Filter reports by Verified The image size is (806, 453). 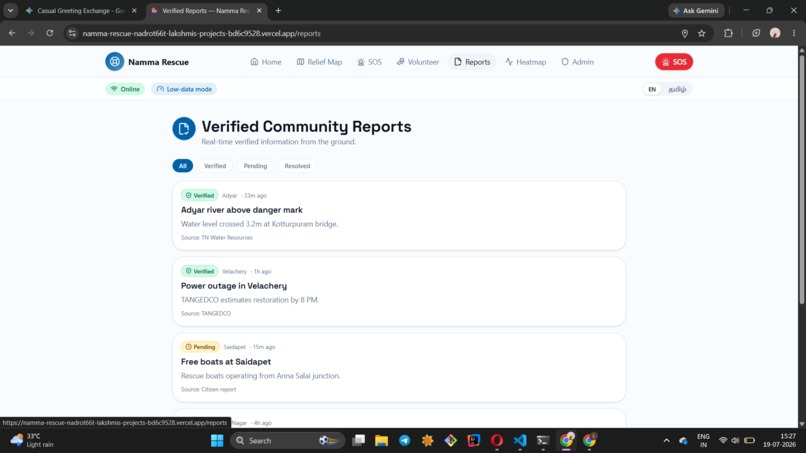[215, 166]
